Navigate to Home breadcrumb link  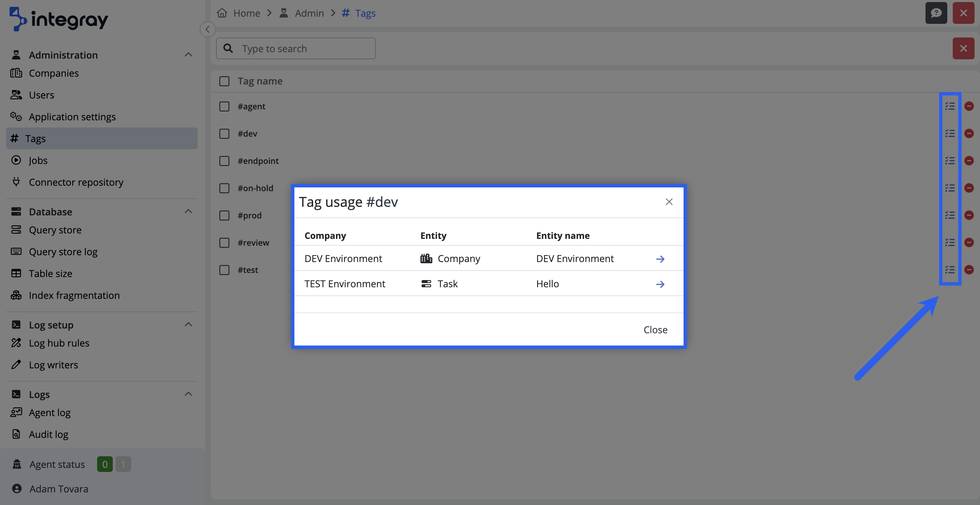click(246, 13)
